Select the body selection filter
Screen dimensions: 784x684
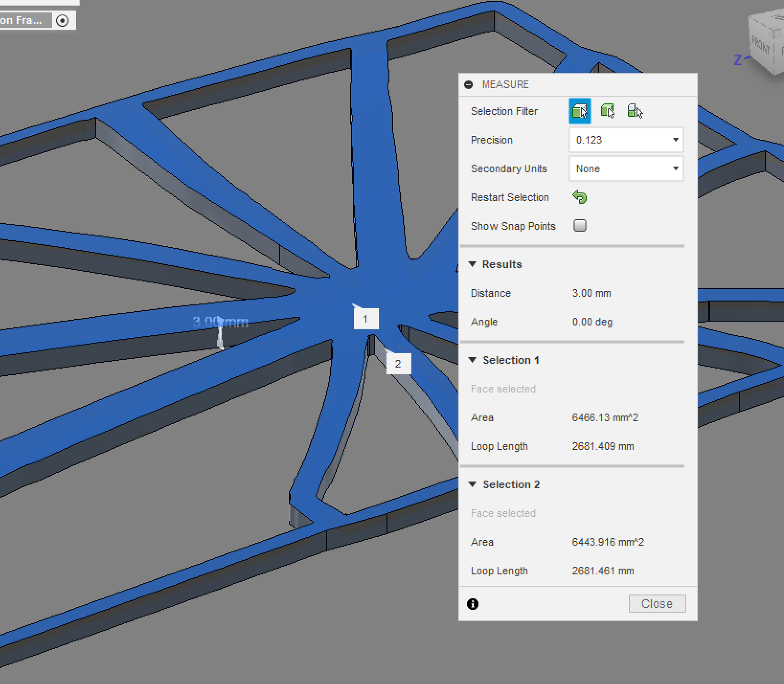[x=607, y=111]
